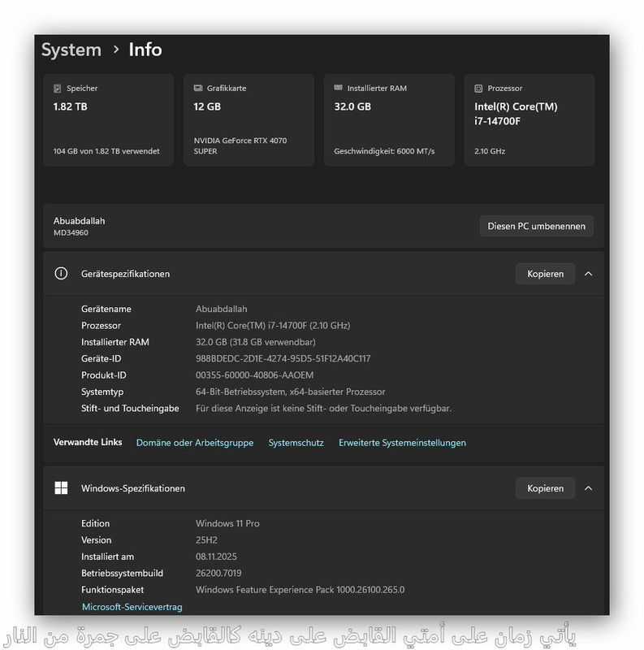Open Erweiterte Systemeinstellungen link

pos(402,443)
